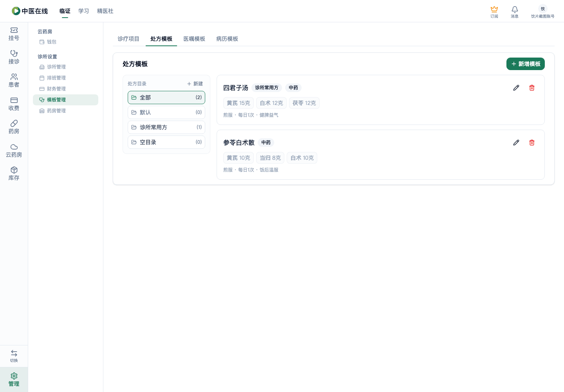The image size is (564, 392).
Task: Open 财务管理 settings
Action: tap(65, 89)
